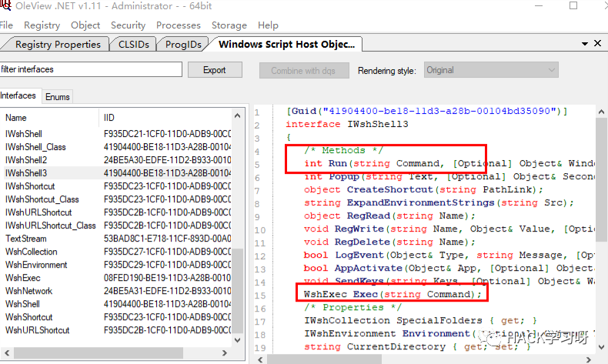Click the interface list vertical scrollbar thumb
The width and height of the screenshot is (608, 364).
(238, 291)
